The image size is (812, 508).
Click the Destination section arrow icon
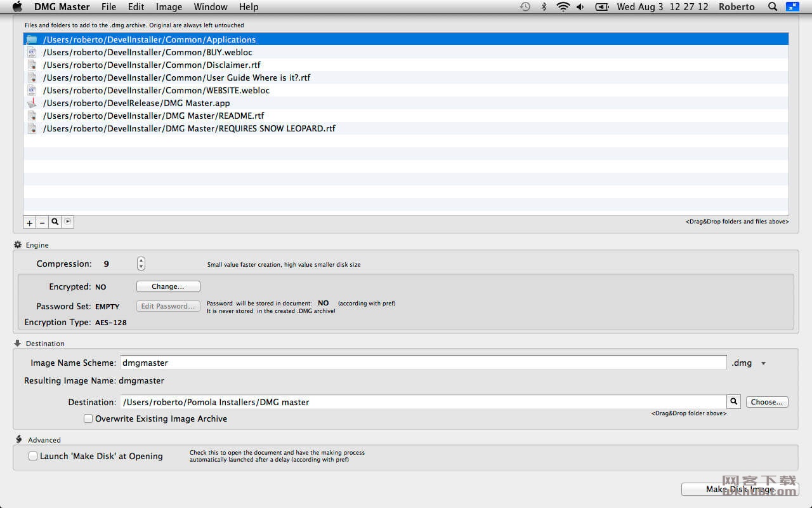(18, 343)
